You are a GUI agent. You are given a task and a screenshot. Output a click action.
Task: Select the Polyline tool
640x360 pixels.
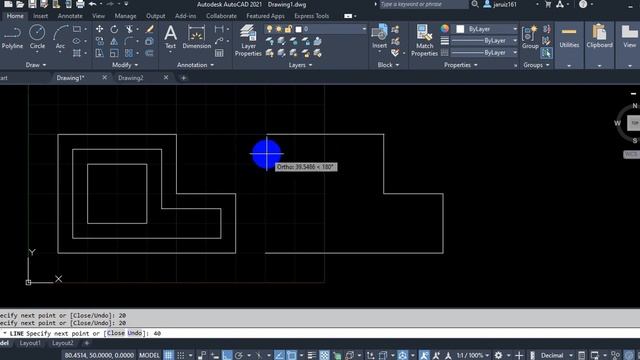coord(12,37)
